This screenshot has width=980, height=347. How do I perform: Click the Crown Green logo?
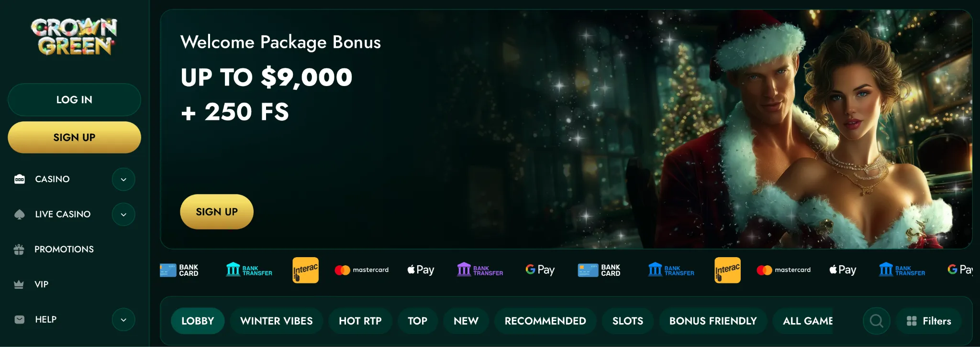coord(74,37)
